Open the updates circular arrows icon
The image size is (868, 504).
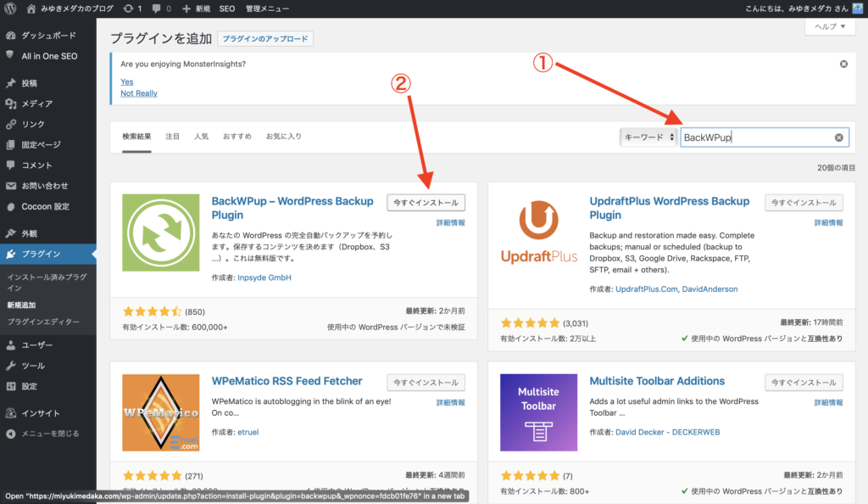(129, 8)
